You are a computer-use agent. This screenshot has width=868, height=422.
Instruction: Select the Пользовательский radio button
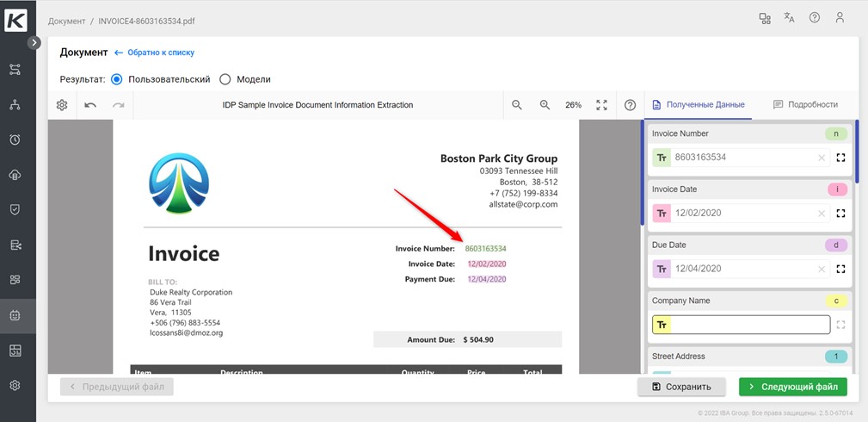click(x=116, y=79)
